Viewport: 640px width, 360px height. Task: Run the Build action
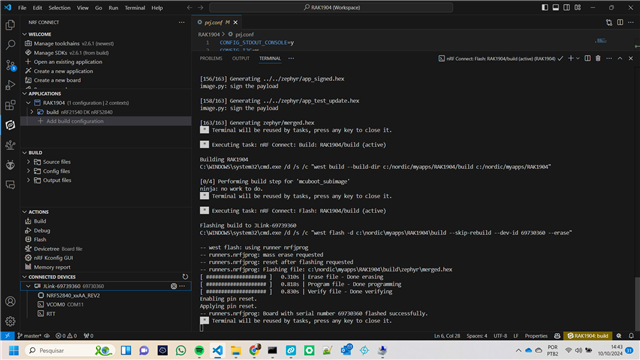(40, 221)
